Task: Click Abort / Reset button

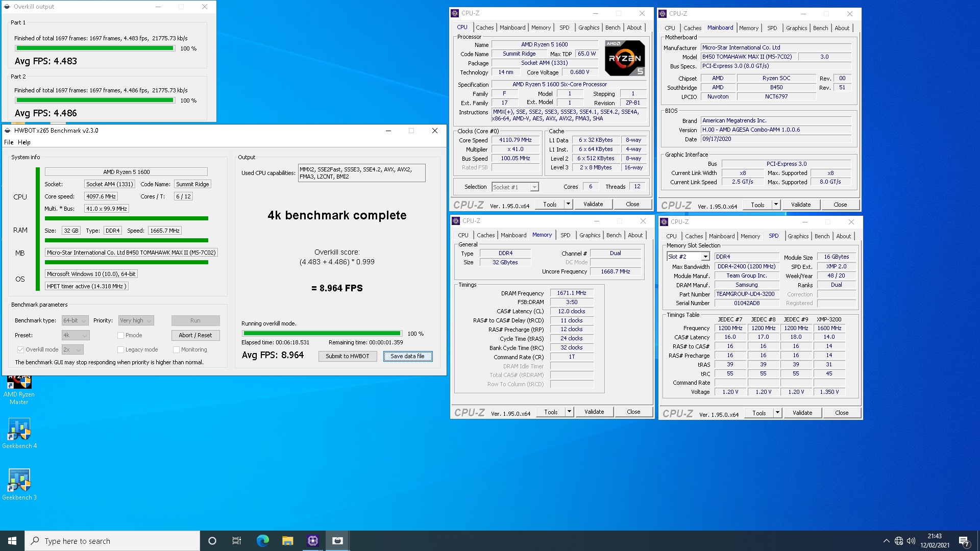Action: (x=195, y=335)
